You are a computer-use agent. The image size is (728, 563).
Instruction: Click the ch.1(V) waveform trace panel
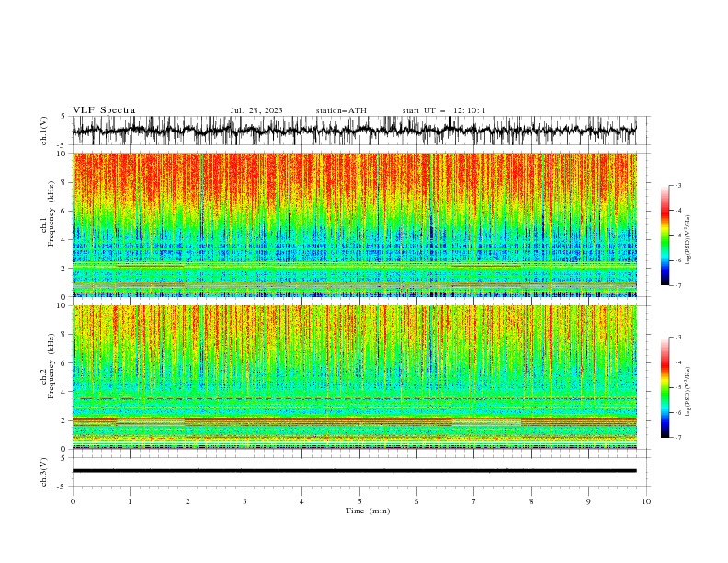click(361, 131)
